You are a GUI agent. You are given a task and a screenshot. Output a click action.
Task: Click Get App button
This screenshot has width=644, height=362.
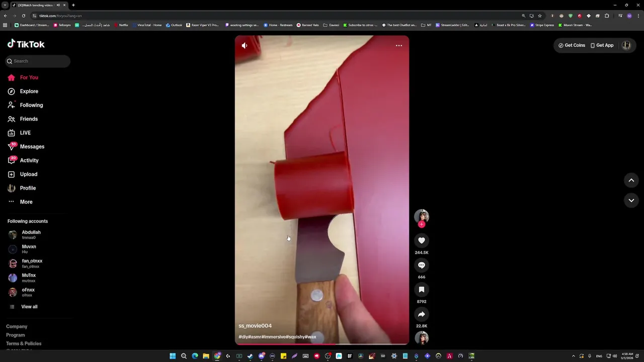[602, 45]
